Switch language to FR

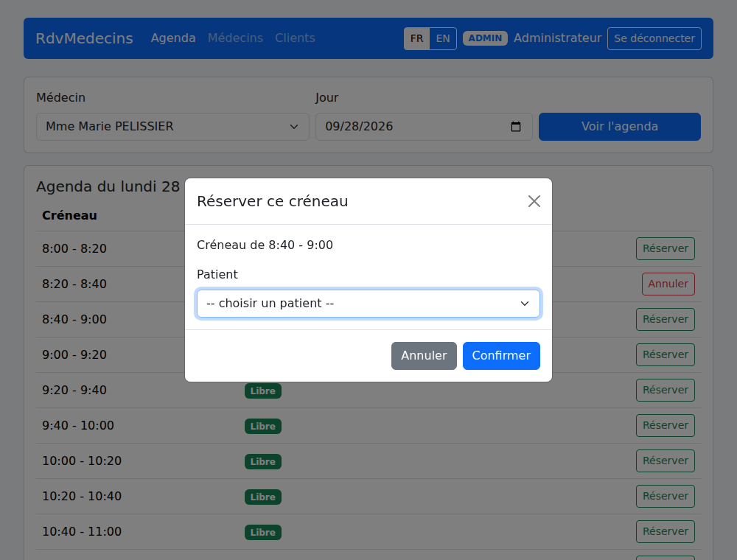[x=416, y=38]
